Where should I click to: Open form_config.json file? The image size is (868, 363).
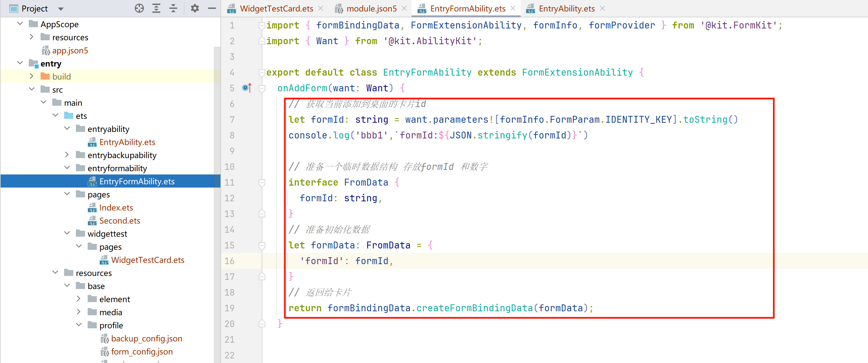click(x=142, y=352)
